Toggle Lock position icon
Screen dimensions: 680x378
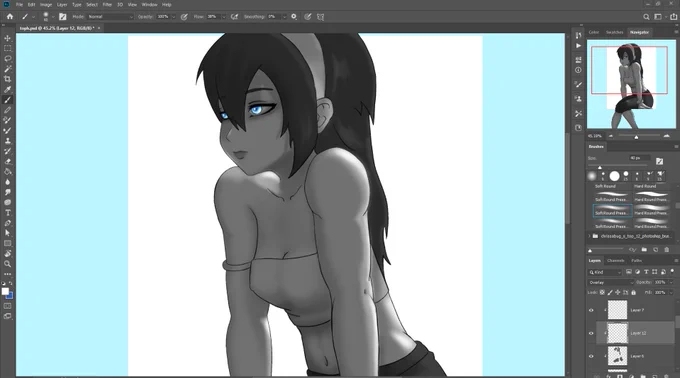point(618,293)
